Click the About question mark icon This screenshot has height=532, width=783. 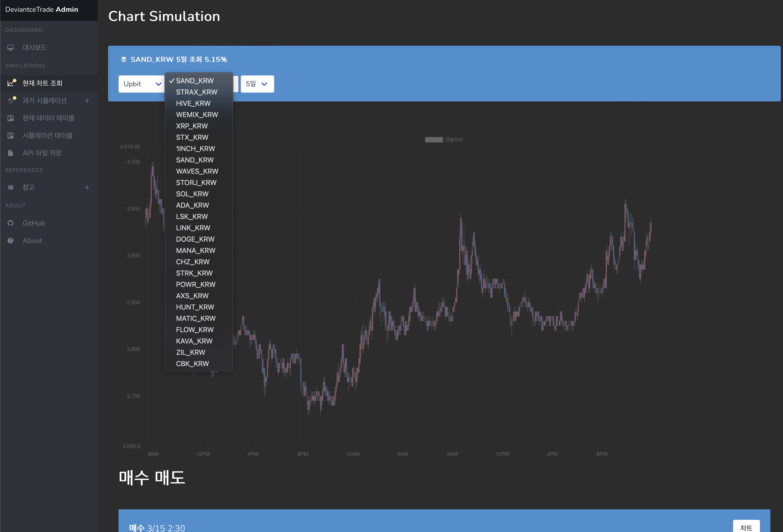pos(10,240)
